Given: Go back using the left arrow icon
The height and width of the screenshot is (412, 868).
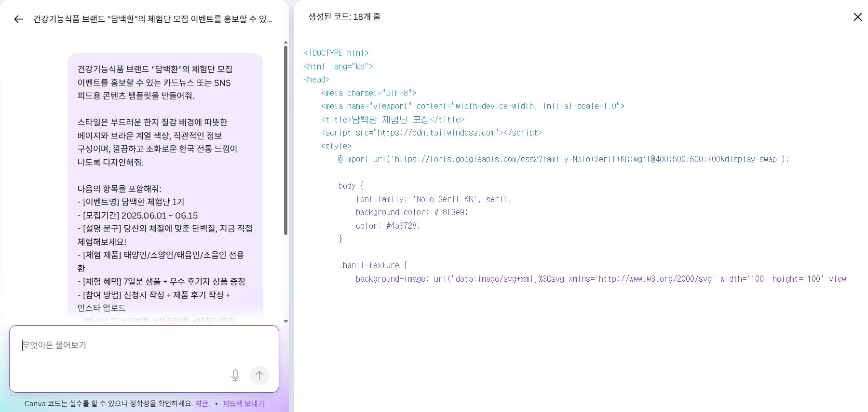Looking at the screenshot, I should pos(18,19).
